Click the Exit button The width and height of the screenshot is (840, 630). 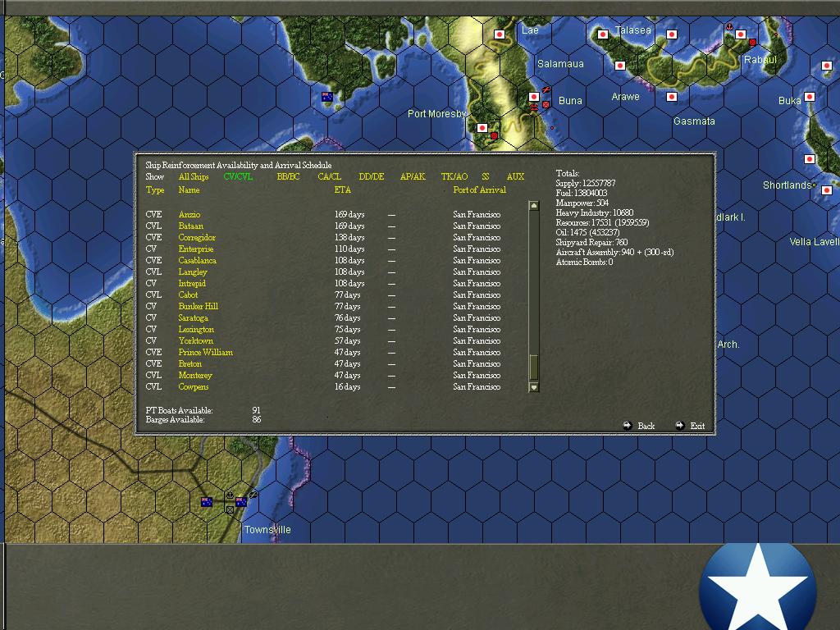tap(697, 426)
